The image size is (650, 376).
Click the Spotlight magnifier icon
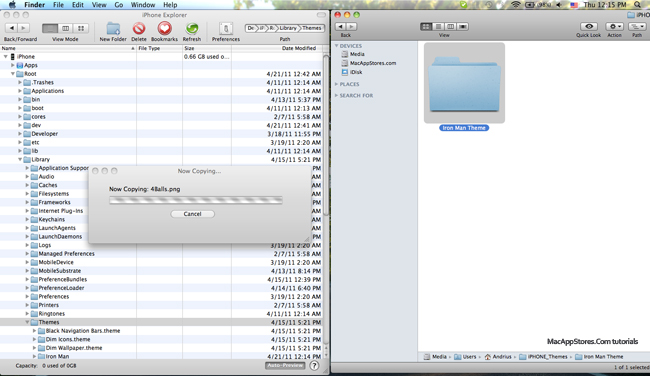coord(638,5)
